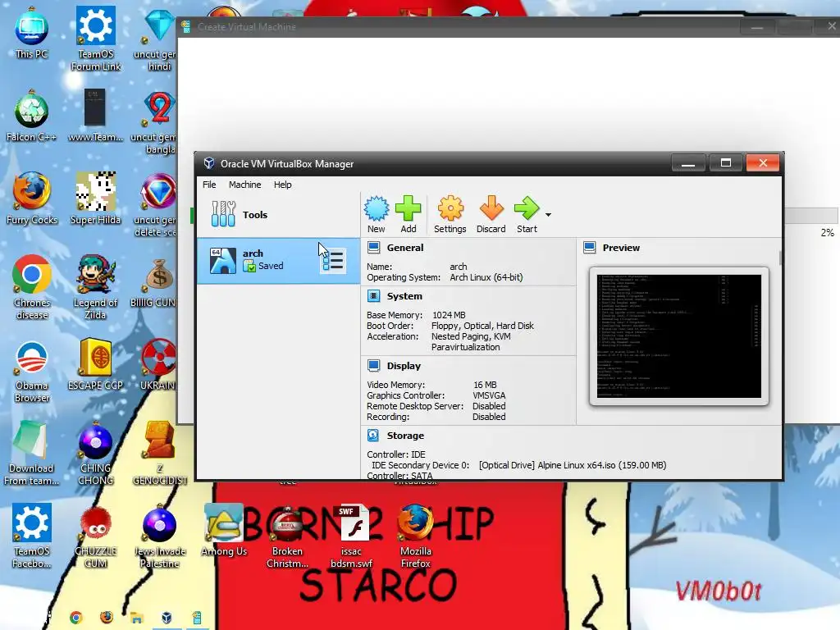This screenshot has height=630, width=840.
Task: Open Settings with the orange gear icon
Action: pos(450,214)
